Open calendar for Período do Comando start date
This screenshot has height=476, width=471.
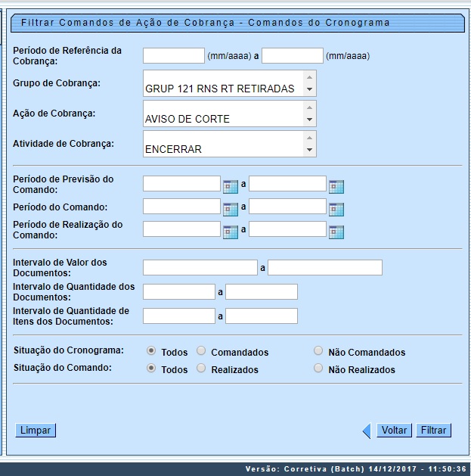[x=231, y=209]
